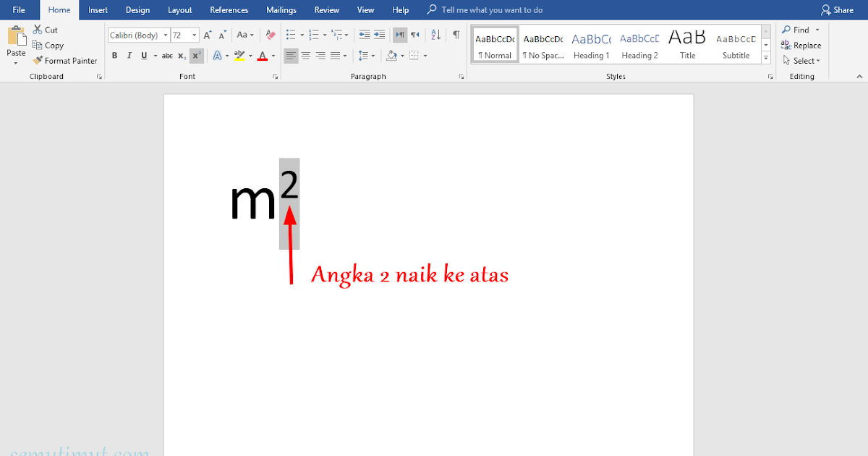Apply numbered list formatting

point(313,35)
